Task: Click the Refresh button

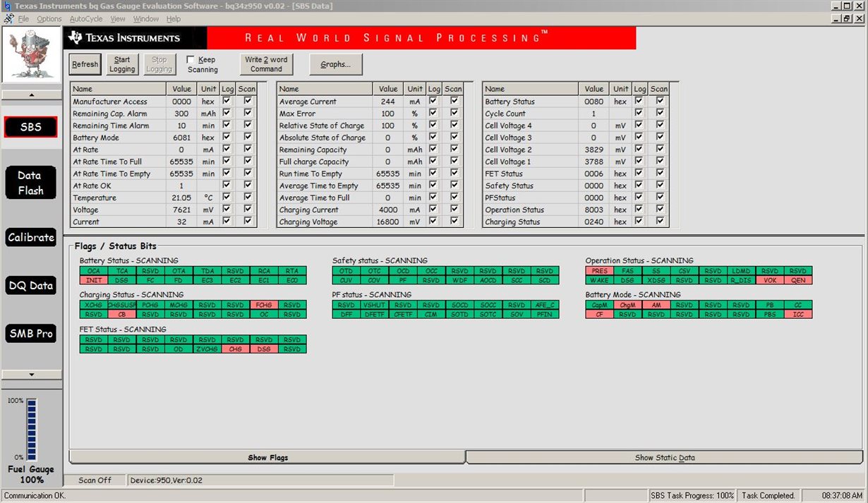Action: (x=85, y=64)
